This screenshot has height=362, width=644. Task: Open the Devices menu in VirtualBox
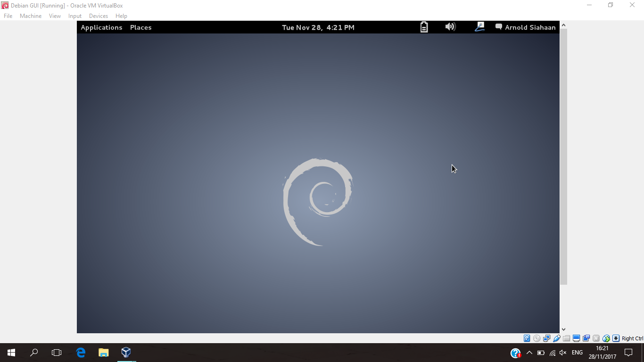pyautogui.click(x=99, y=16)
